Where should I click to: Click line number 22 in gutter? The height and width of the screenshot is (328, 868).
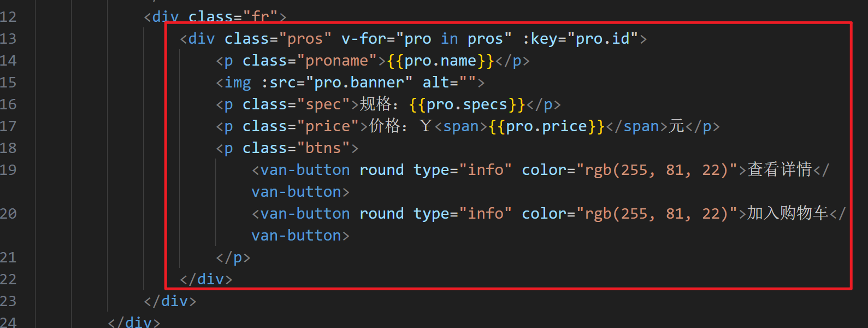[8, 279]
